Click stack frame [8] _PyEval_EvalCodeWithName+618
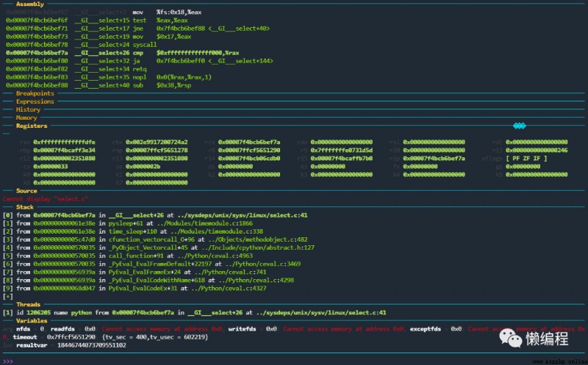 [x=148, y=281]
